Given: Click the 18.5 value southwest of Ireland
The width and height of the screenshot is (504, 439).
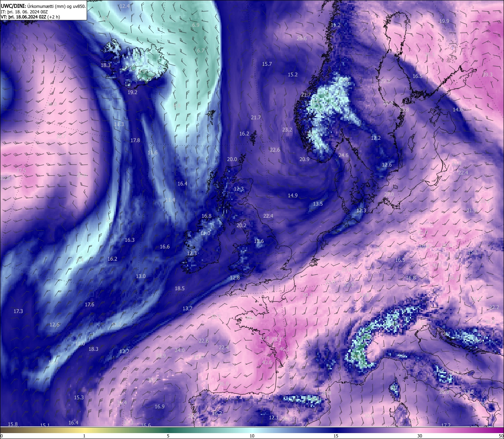Looking at the screenshot, I should [180, 288].
